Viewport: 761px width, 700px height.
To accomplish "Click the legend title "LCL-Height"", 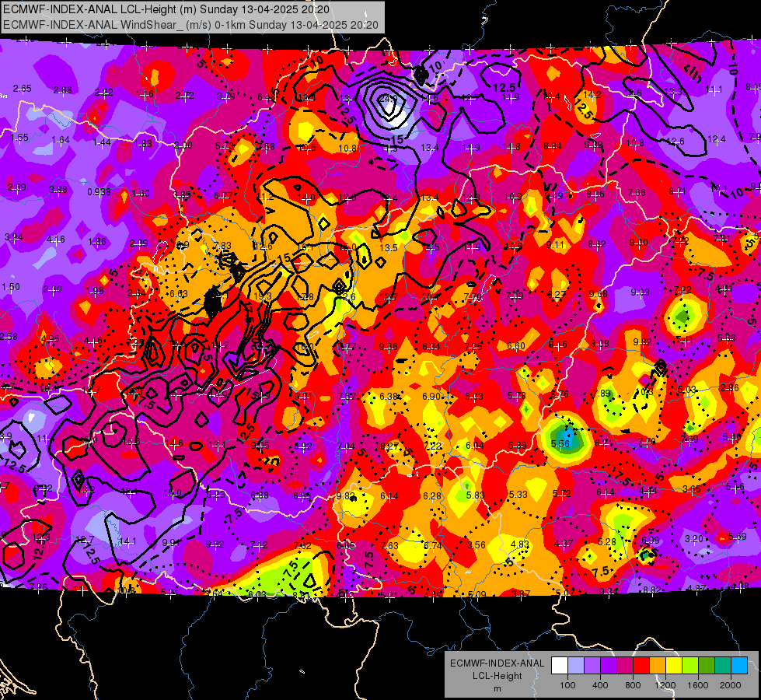I will [x=497, y=676].
